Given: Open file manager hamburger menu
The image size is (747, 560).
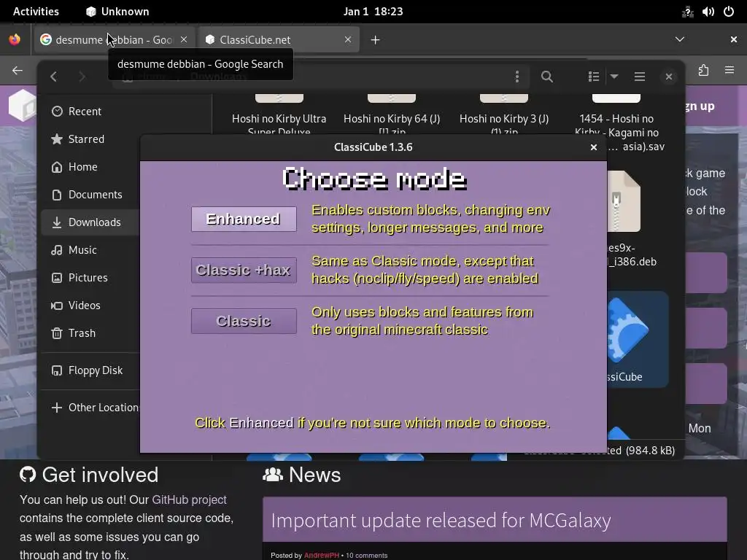Looking at the screenshot, I should click(x=639, y=77).
